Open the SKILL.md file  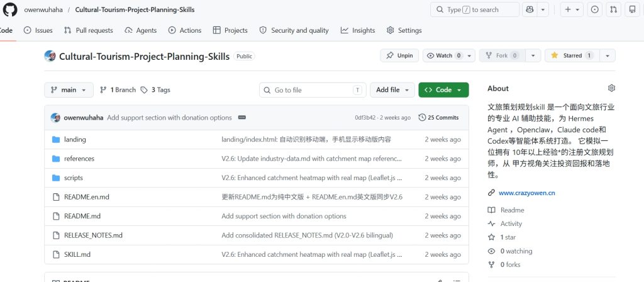tap(77, 254)
